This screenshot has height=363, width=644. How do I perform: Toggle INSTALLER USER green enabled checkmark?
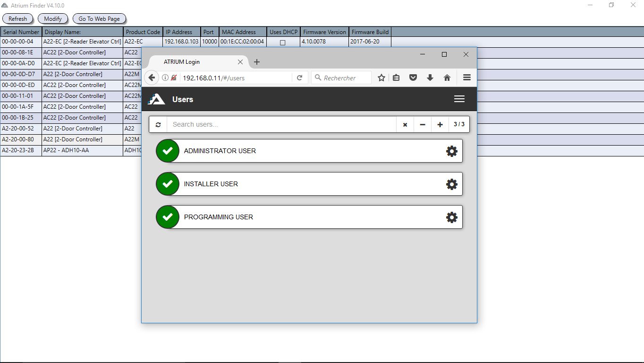(x=168, y=184)
